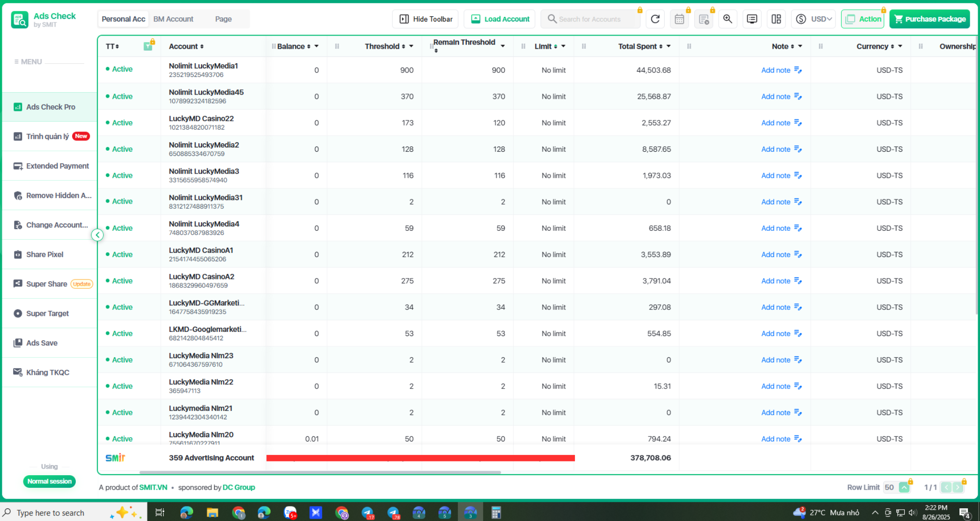Click the locked list-schedule toolbar icon
The image size is (980, 521).
(704, 19)
